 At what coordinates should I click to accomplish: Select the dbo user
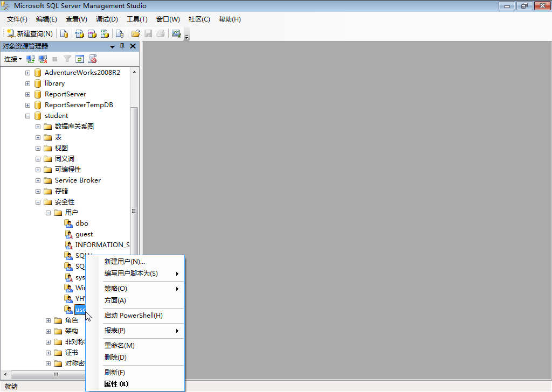pyautogui.click(x=82, y=223)
